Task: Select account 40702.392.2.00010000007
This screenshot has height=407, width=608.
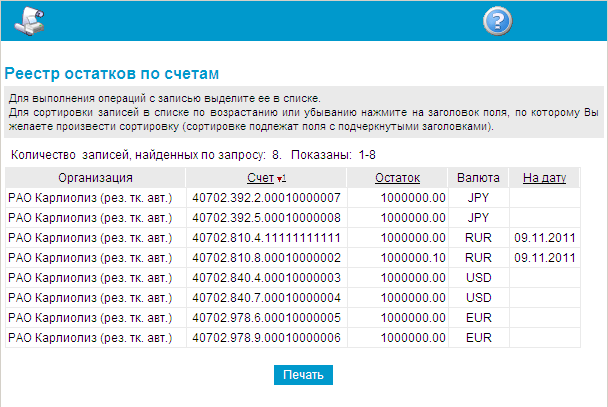Action: (x=266, y=198)
